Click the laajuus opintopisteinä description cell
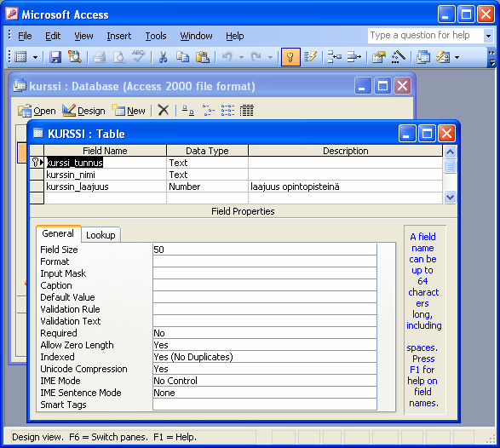This screenshot has height=448, width=500. [x=345, y=187]
